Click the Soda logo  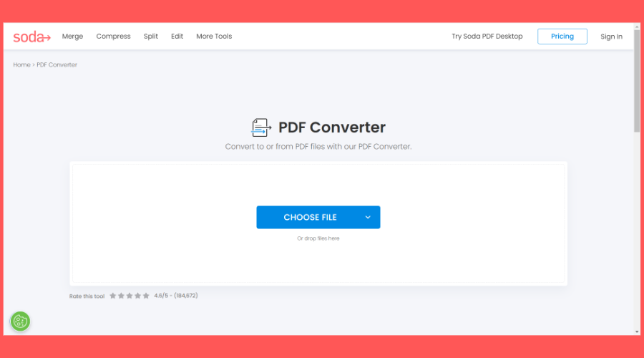31,37
